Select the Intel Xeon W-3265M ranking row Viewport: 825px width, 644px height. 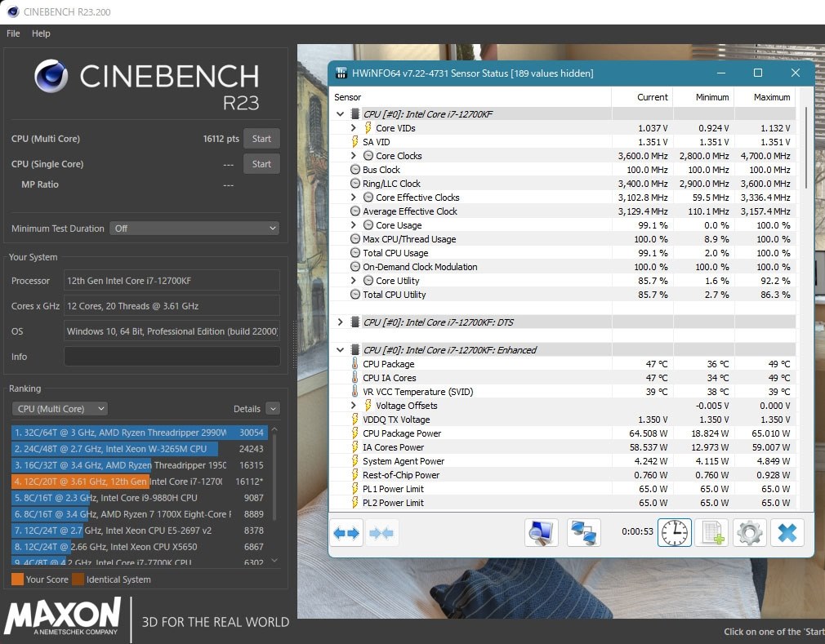pos(140,449)
